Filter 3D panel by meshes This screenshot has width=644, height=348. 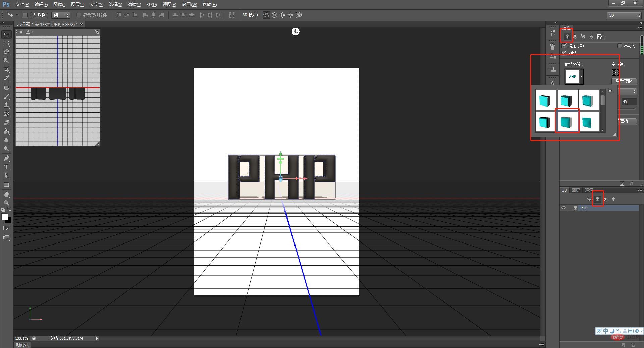pyautogui.click(x=597, y=199)
